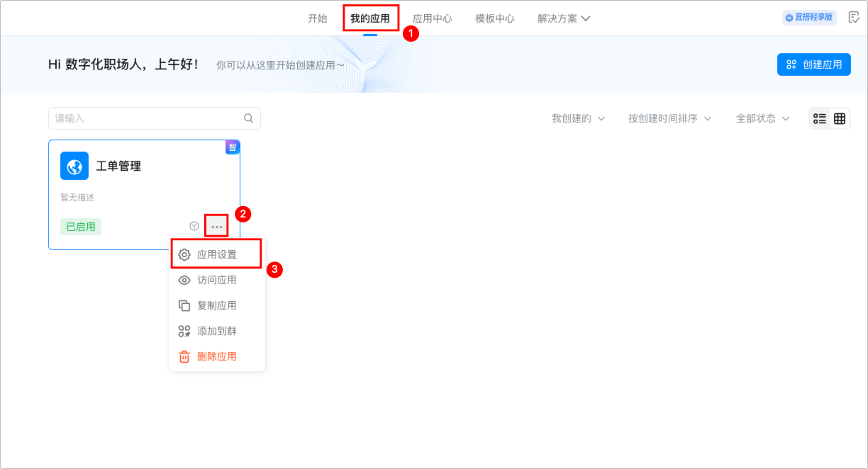Viewport: 868px width, 469px height.
Task: Choose 复制应用 menu item
Action: coord(216,305)
